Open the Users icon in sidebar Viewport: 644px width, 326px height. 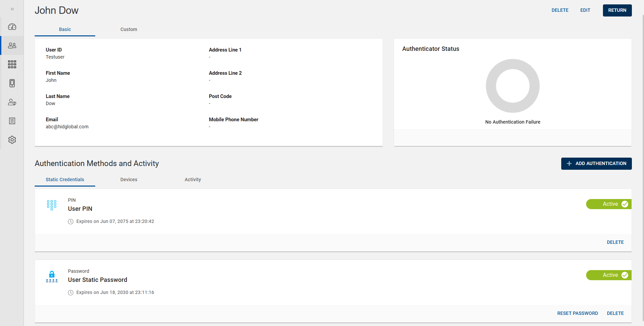[x=12, y=45]
